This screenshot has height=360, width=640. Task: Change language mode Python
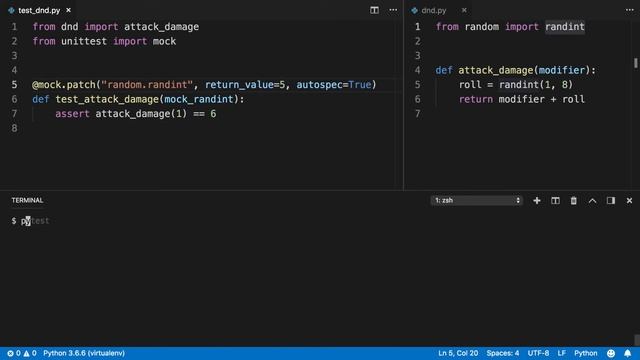[586, 353]
